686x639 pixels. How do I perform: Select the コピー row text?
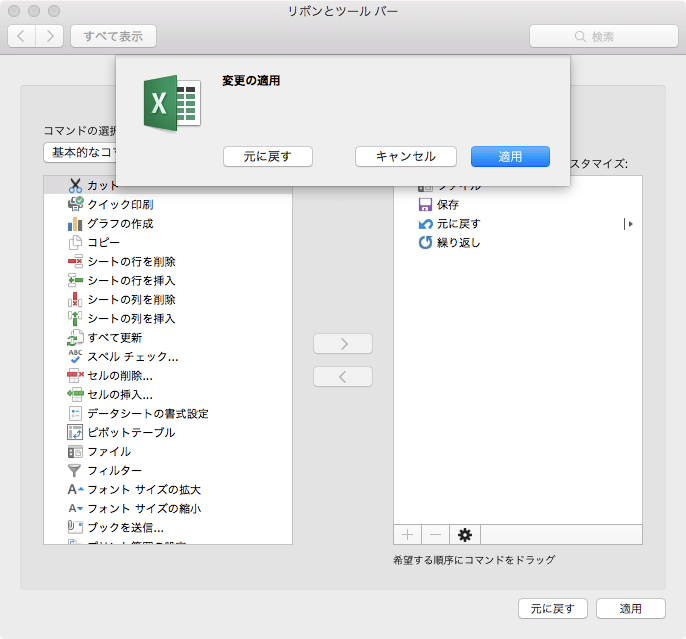(x=104, y=242)
